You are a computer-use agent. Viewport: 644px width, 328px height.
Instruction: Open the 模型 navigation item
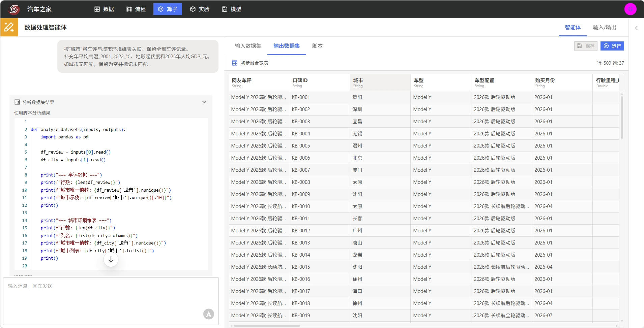[x=231, y=9]
